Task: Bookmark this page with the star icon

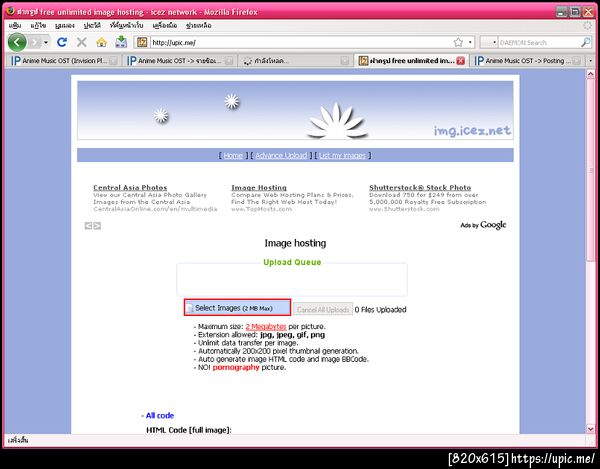Action: pyautogui.click(x=458, y=42)
